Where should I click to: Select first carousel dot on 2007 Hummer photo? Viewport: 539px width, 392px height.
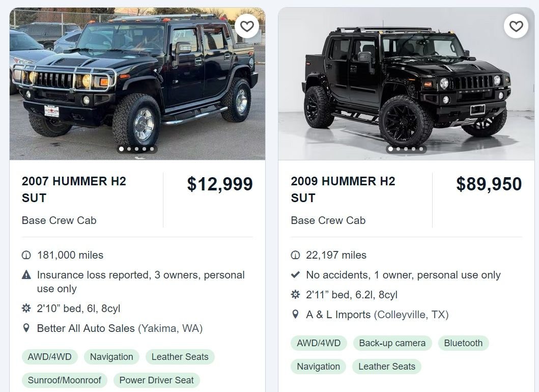point(121,149)
